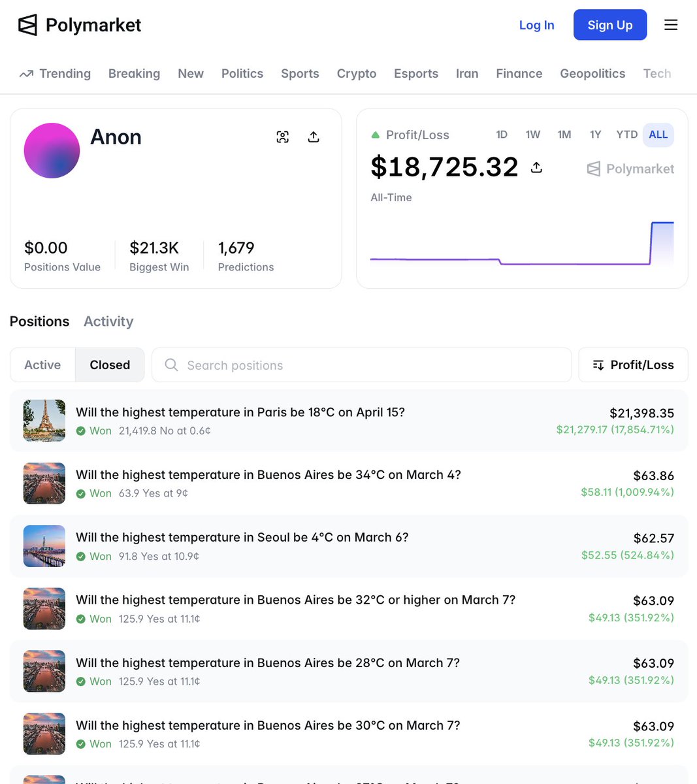Click "$21,279.17 (17,854.71%)" profit text
Screen dimensions: 697x784
click(x=615, y=429)
